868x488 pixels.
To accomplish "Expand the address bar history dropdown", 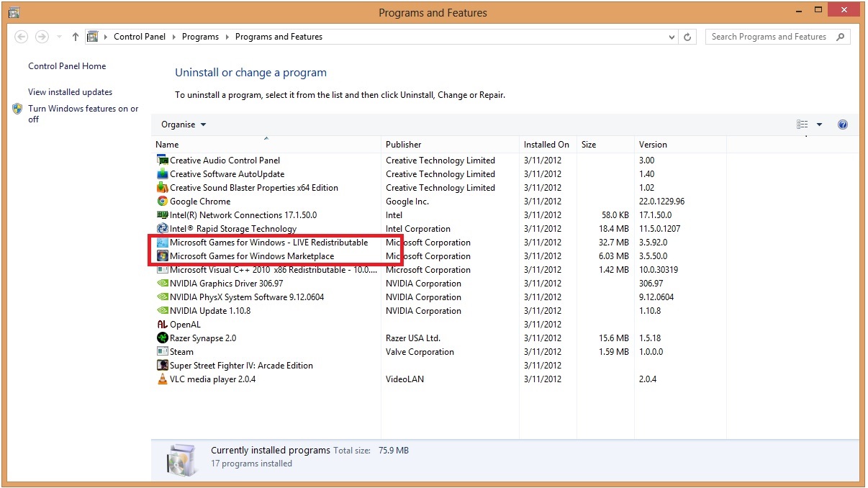I will (x=672, y=37).
